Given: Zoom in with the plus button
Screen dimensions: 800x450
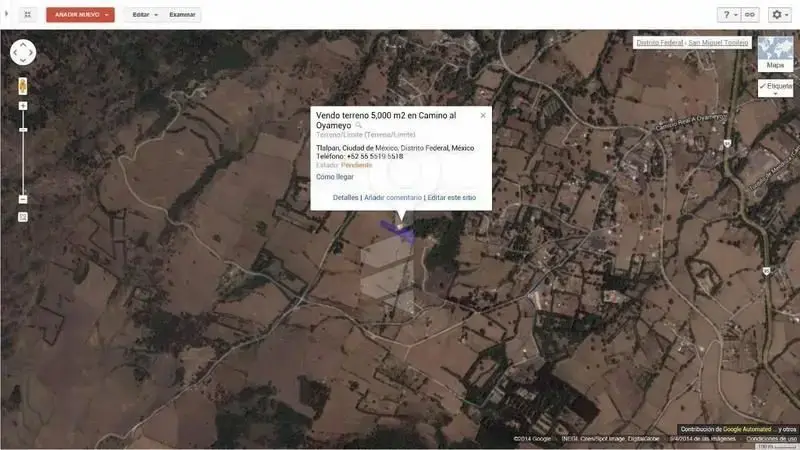Looking at the screenshot, I should [x=23, y=106].
